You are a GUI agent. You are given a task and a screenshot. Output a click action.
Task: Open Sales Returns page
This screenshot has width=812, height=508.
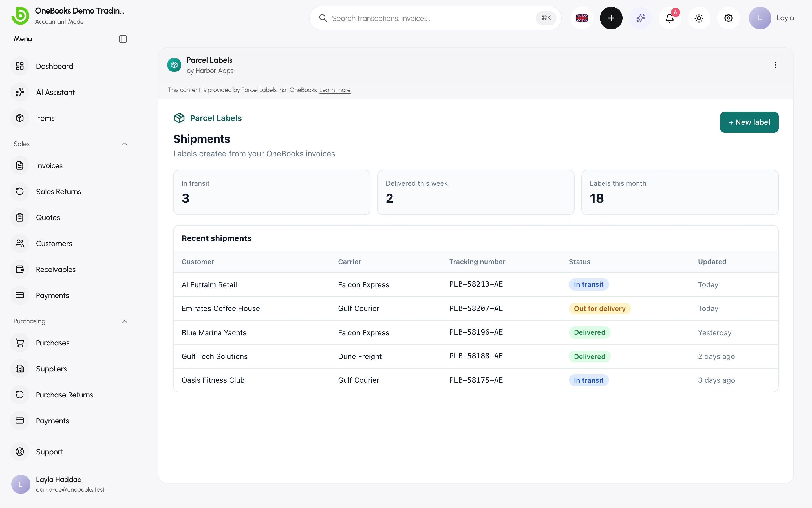pyautogui.click(x=58, y=192)
